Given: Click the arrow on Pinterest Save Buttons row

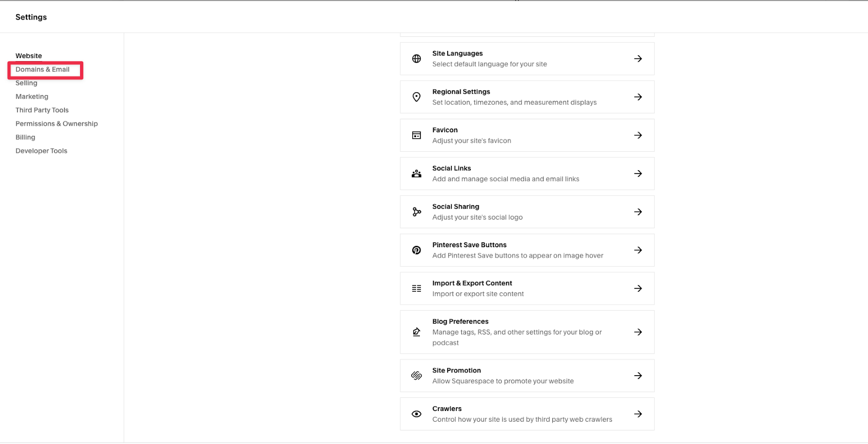Looking at the screenshot, I should (x=638, y=250).
